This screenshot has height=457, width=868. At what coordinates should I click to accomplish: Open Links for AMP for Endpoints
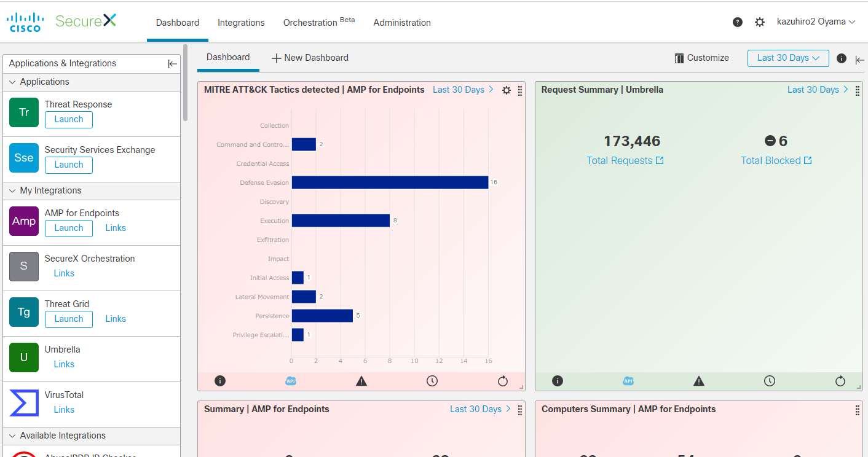pyautogui.click(x=116, y=228)
